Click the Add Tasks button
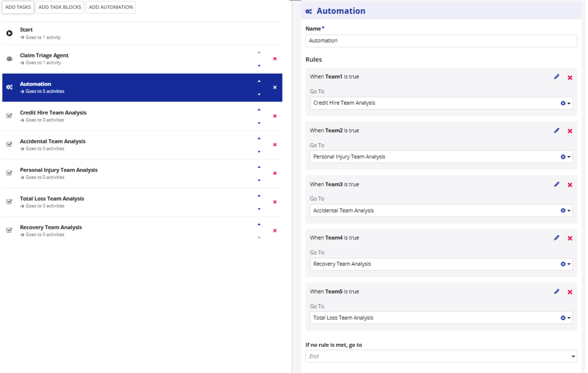Viewport: 588px width, 373px height. [18, 7]
